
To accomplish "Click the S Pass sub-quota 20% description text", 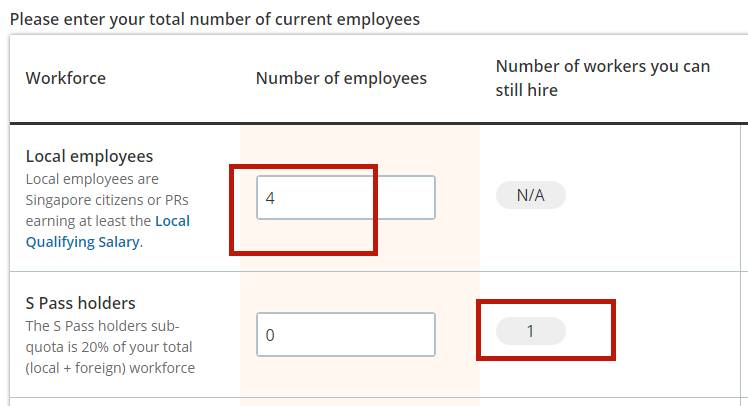I will (x=109, y=347).
